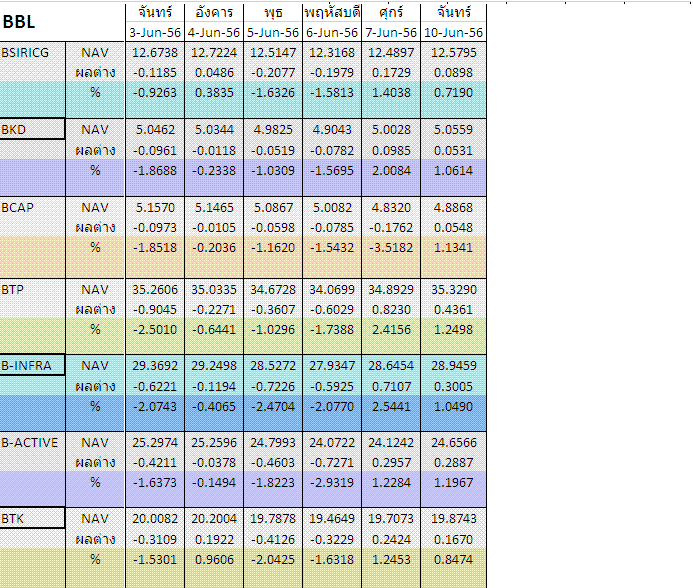This screenshot has width=693, height=588.
Task: Click B-INFRA NAV value 29.3692
Action: coord(155,366)
